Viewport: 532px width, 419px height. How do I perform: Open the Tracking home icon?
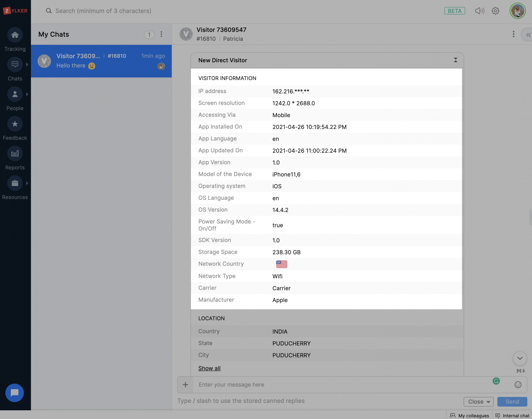pyautogui.click(x=15, y=35)
